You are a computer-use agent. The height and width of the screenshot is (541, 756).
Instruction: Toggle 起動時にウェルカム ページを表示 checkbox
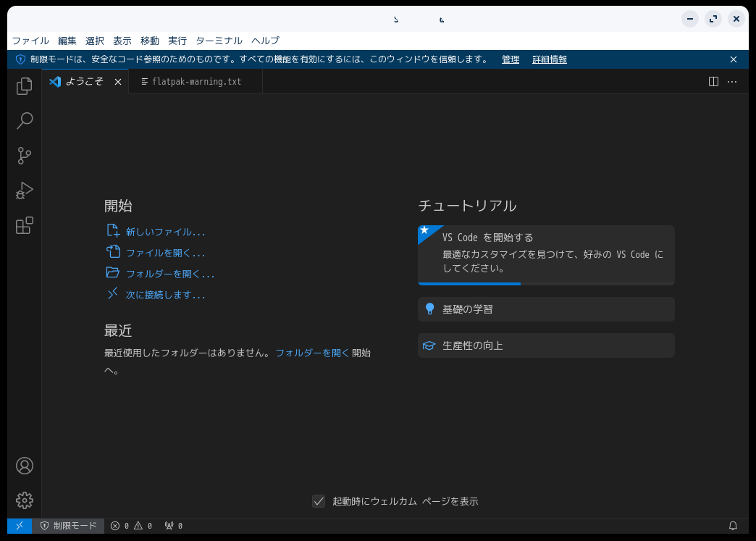pos(319,501)
